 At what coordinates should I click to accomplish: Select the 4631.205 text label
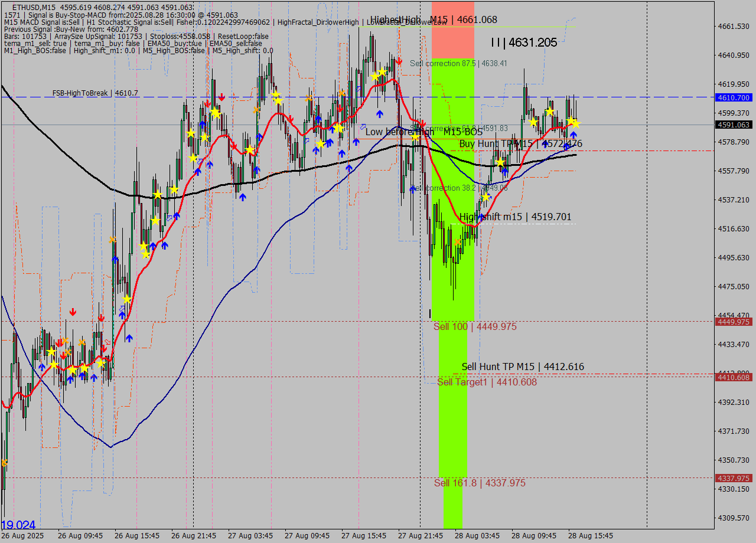(x=524, y=42)
